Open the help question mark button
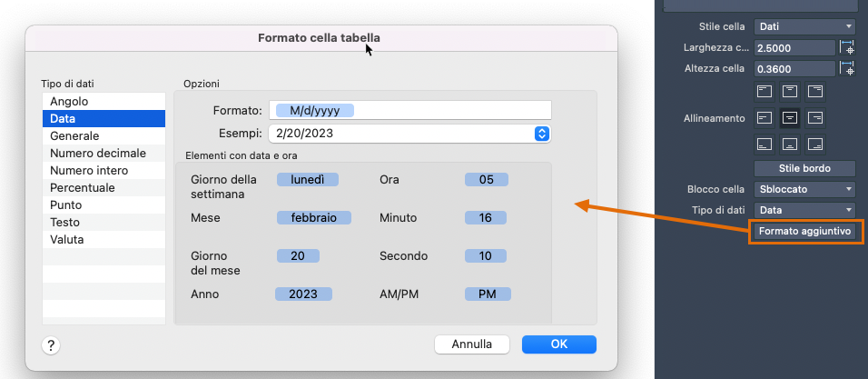Screen dimensions: 868x379 [51, 344]
